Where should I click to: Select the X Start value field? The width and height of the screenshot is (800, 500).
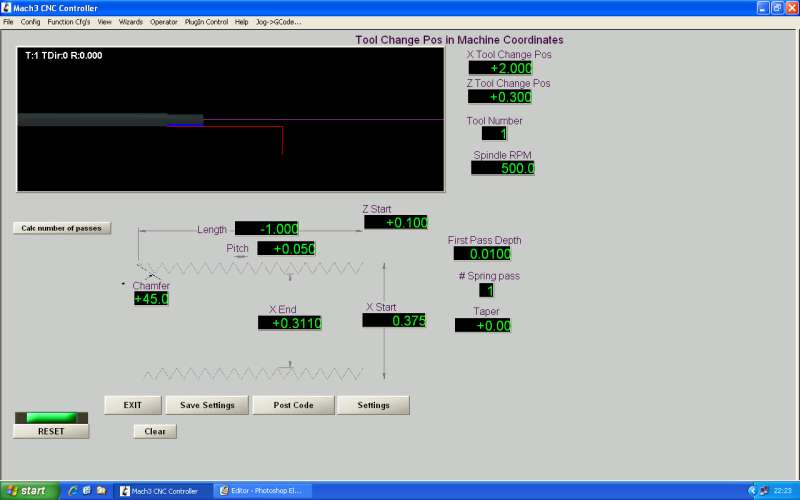394,320
